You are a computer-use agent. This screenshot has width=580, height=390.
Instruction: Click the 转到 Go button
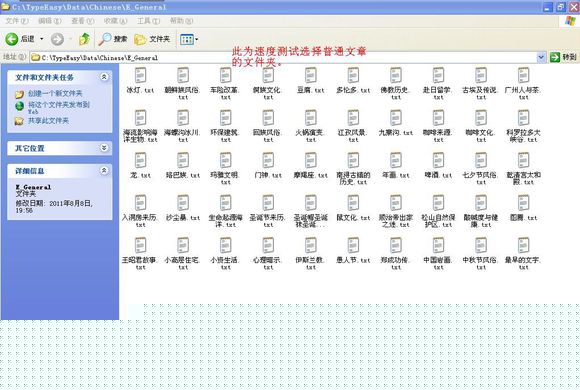tap(563, 57)
